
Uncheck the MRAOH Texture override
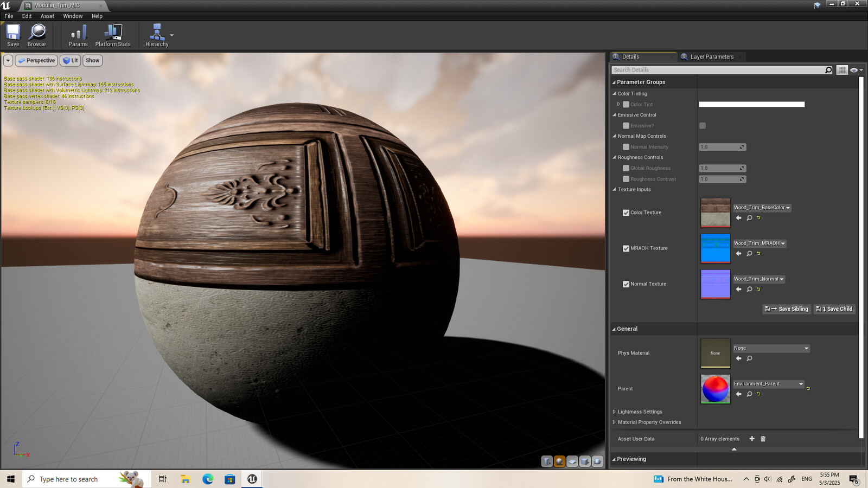tap(626, 248)
